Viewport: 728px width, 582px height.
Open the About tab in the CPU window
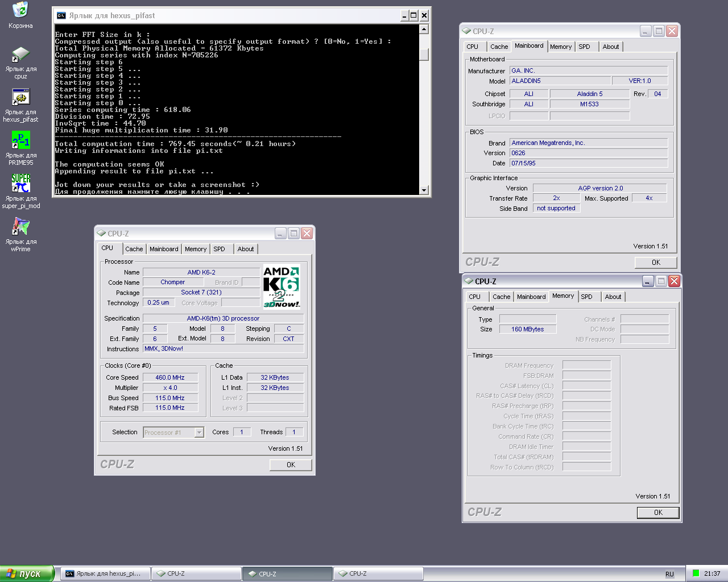[246, 249]
